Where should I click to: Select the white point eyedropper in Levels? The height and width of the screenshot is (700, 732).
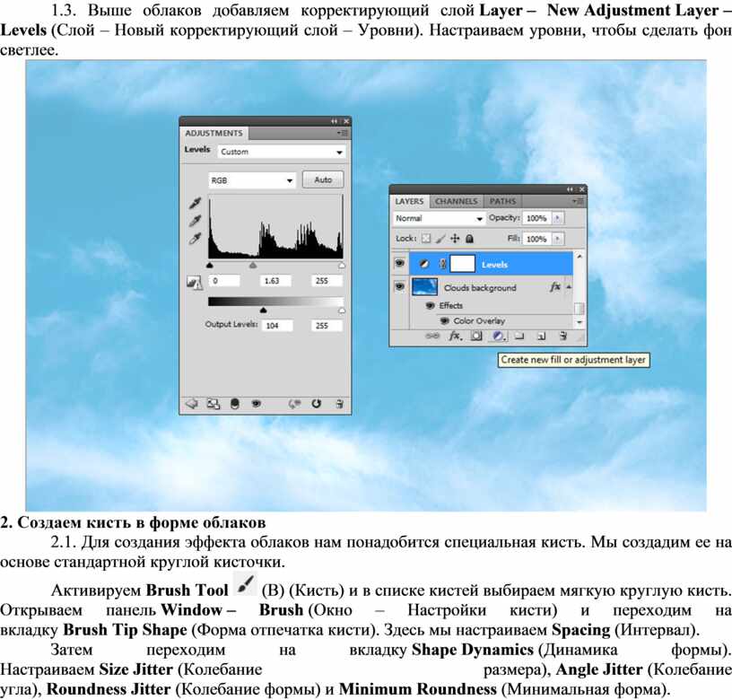[195, 239]
